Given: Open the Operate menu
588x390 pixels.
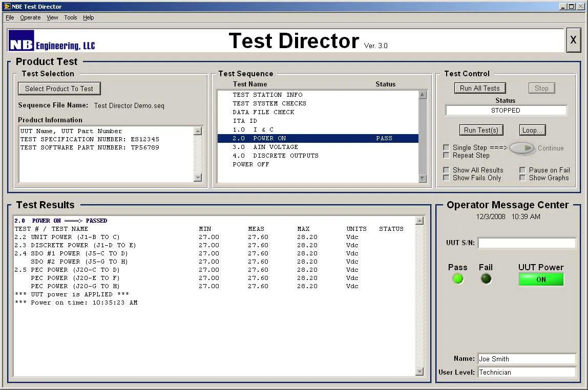Looking at the screenshot, I should pyautogui.click(x=30, y=17).
